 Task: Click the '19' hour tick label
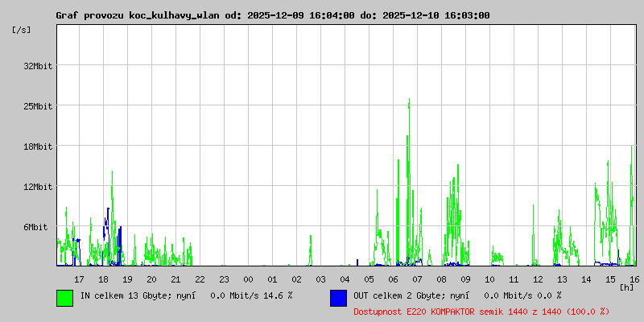pos(128,279)
